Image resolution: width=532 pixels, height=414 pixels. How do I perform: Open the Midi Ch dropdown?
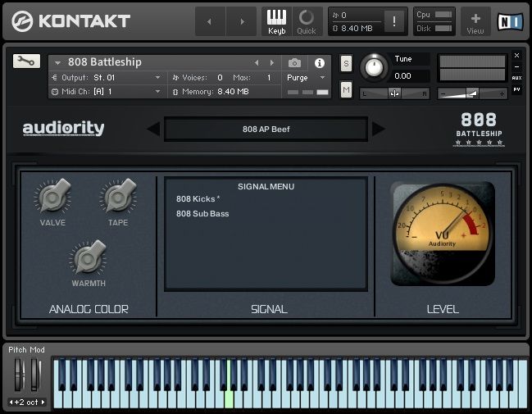coord(107,92)
